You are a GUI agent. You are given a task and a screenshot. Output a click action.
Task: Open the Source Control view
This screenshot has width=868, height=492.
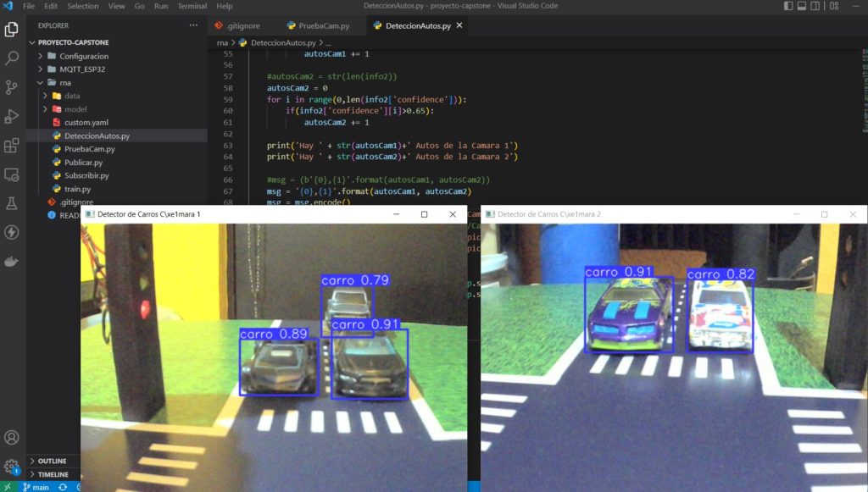coord(12,87)
